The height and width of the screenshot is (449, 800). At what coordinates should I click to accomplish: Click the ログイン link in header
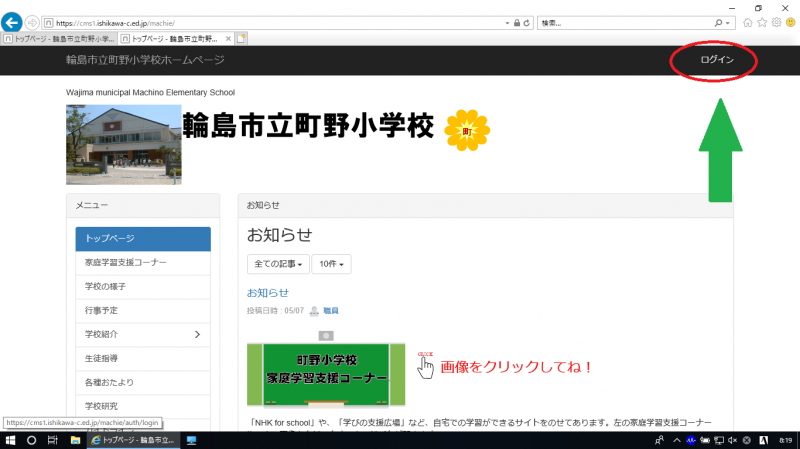point(716,60)
